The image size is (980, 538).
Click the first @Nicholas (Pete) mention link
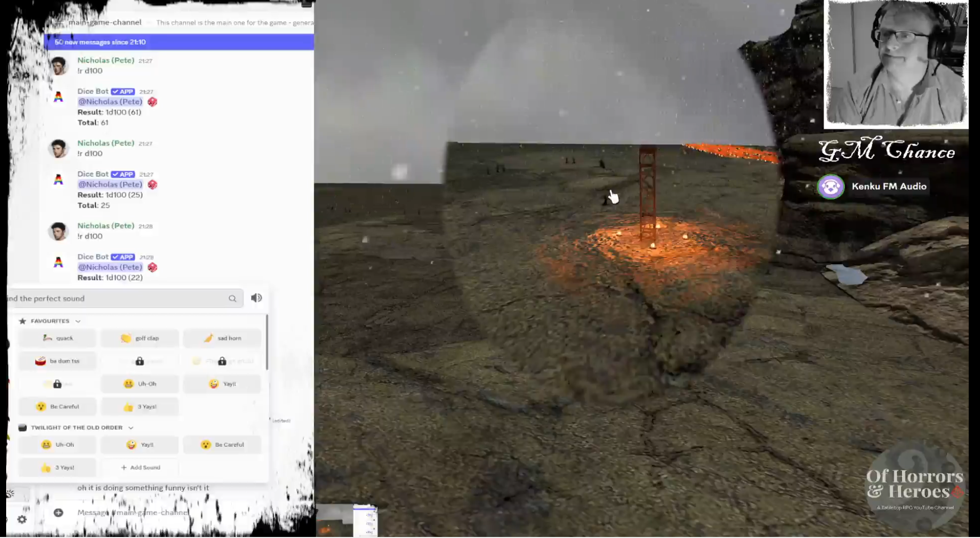(110, 102)
